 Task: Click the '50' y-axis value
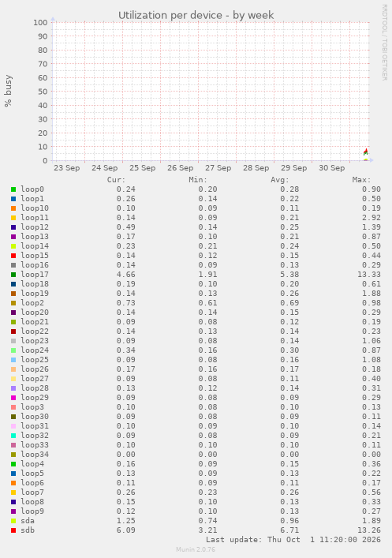point(43,92)
